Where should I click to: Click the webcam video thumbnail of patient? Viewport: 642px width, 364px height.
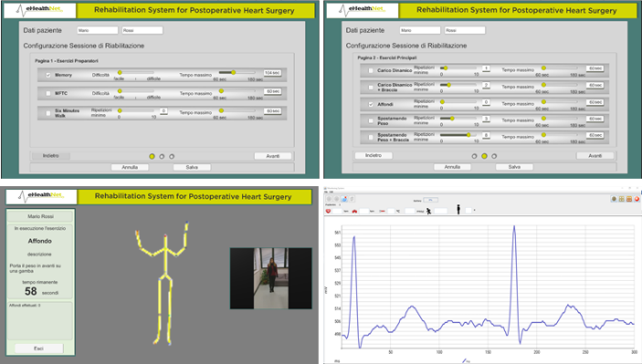tap(271, 278)
